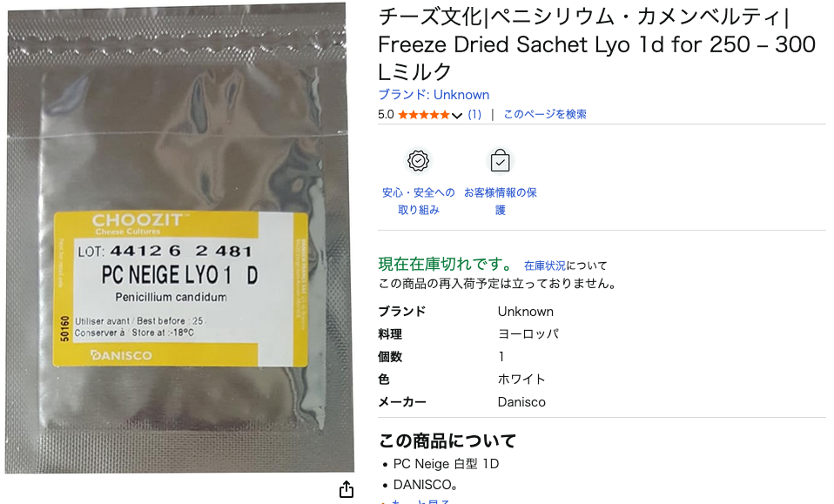Click the customer information protection bag icon
The width and height of the screenshot is (834, 504).
500,160
